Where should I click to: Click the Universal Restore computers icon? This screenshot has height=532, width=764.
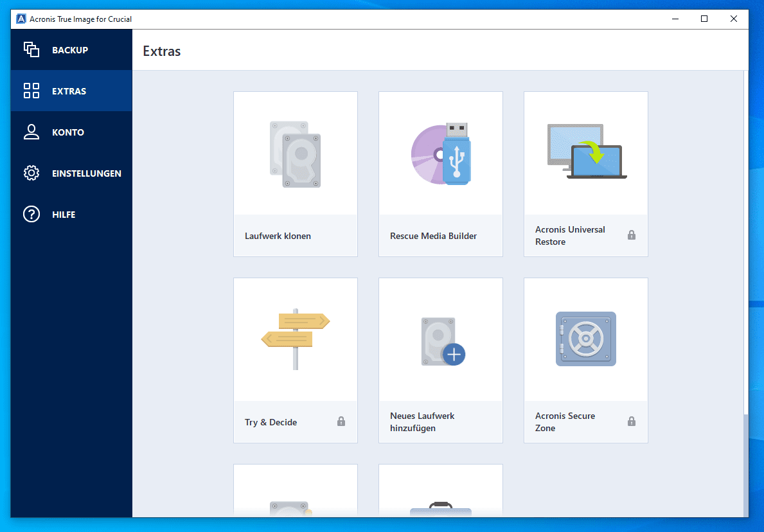[587, 152]
